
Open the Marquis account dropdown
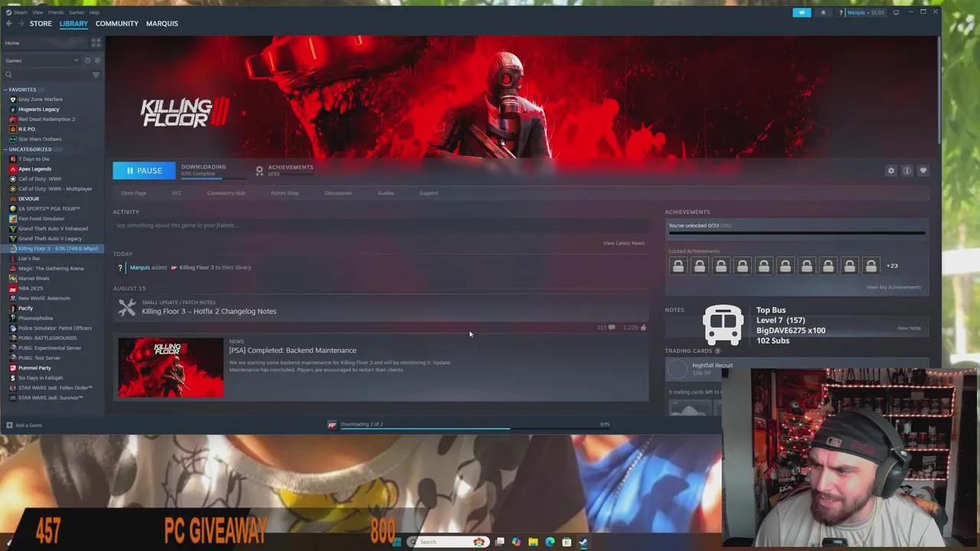pos(865,12)
